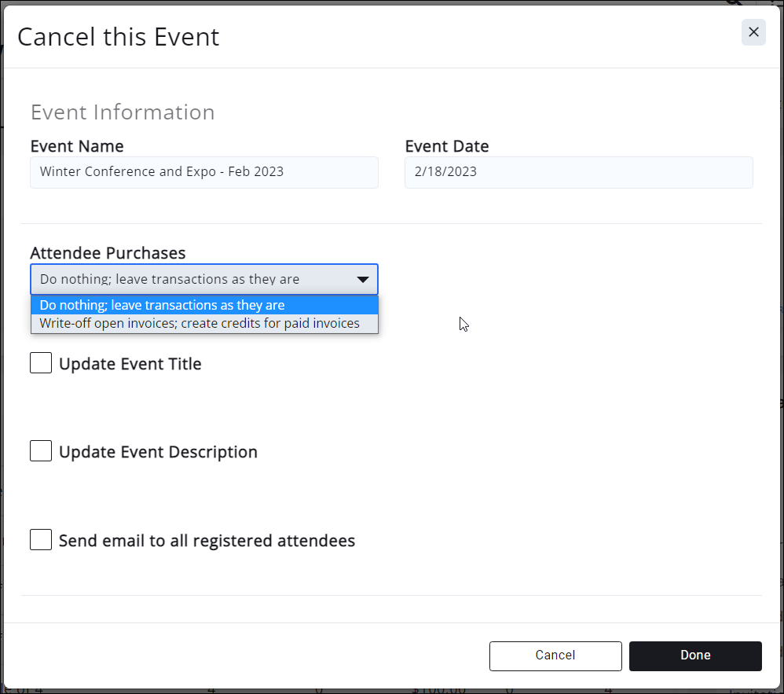Click the Done button
The image size is (784, 694).
pos(695,655)
